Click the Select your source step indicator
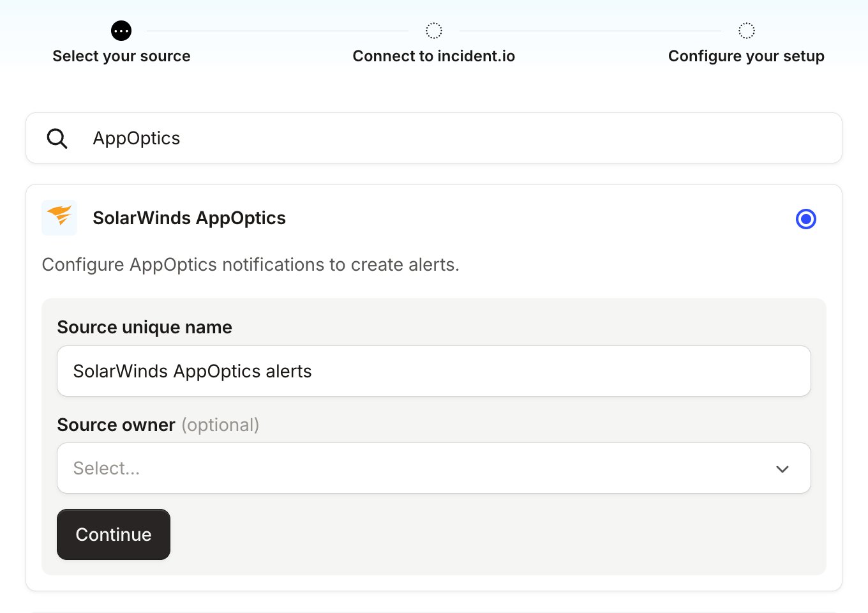Screen dimensions: 868x613 [121, 31]
